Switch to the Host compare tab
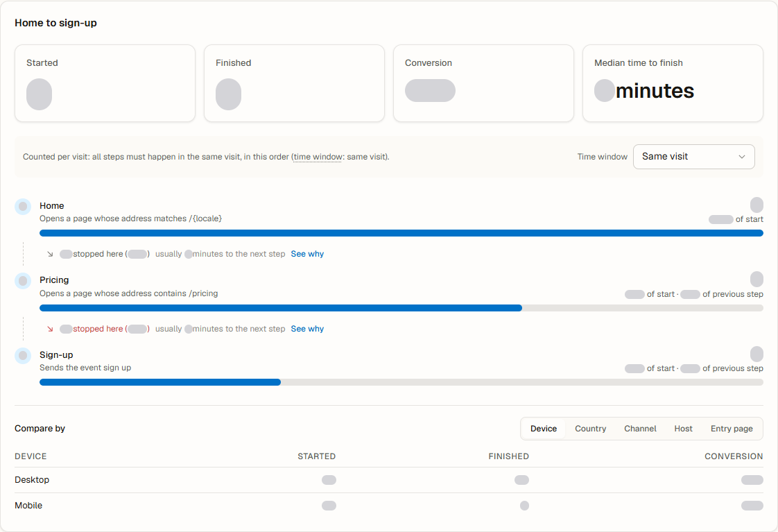778x532 pixels. (683, 429)
